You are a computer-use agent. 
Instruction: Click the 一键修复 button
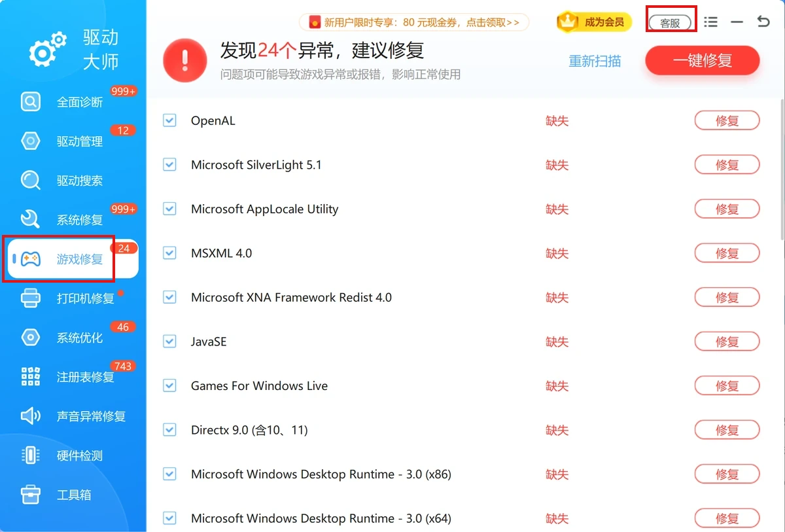click(x=703, y=61)
